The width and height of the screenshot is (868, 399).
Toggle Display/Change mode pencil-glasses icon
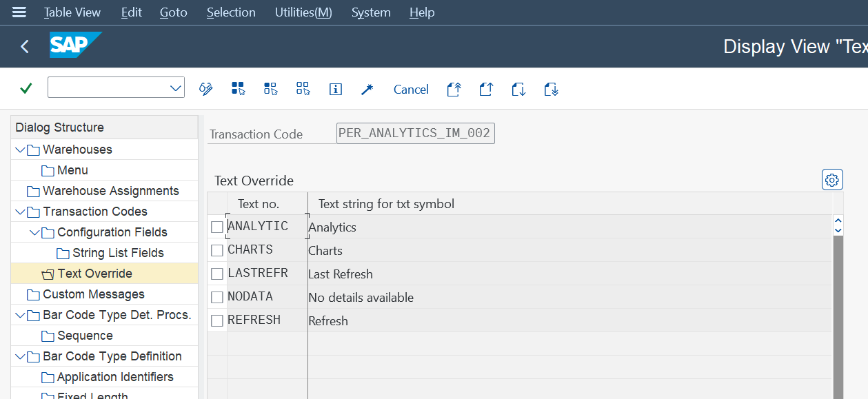(x=205, y=89)
